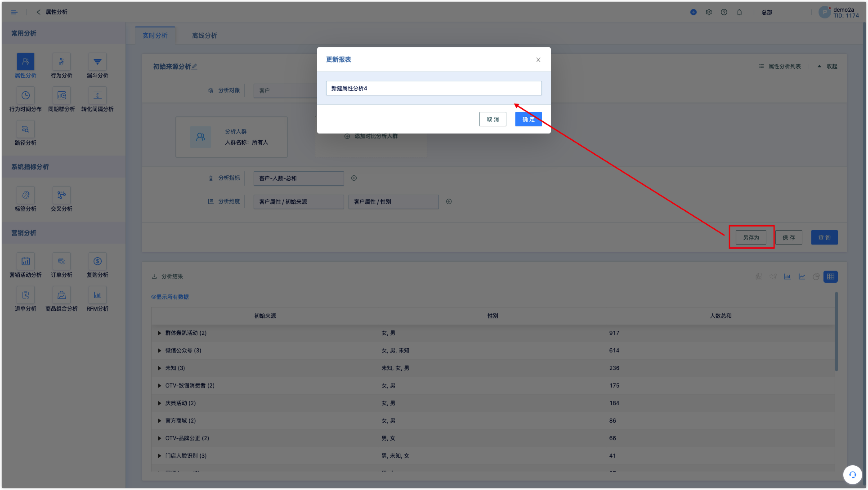Expand 门店人脸识别 (3) row
Image resolution: width=868 pixels, height=490 pixels.
point(159,455)
